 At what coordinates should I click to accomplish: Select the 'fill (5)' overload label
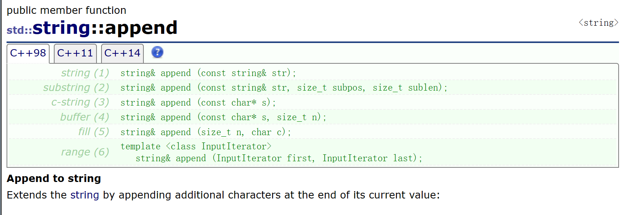click(94, 132)
